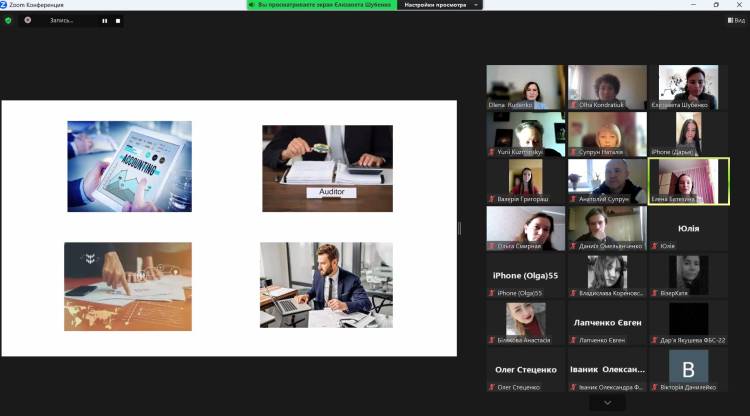Click the red recording indicator icon
Screen dimensions: 750x416
tap(28, 20)
